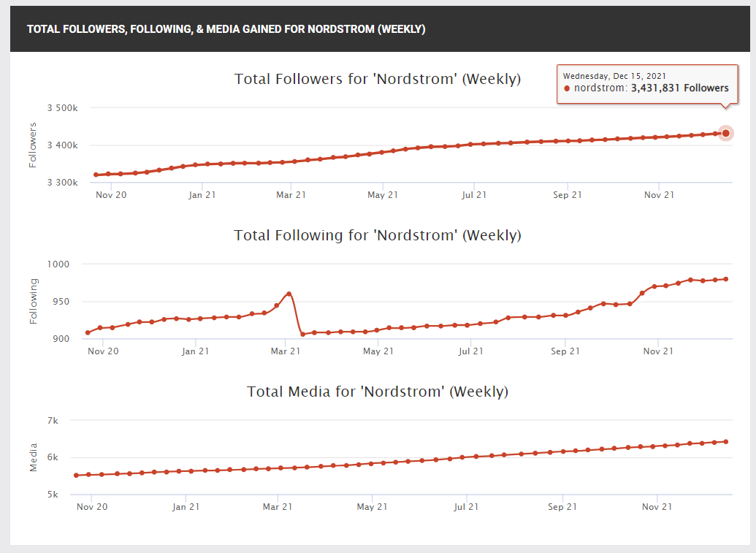Click the first data point of the Following line
This screenshot has width=756, height=553.
[88, 332]
